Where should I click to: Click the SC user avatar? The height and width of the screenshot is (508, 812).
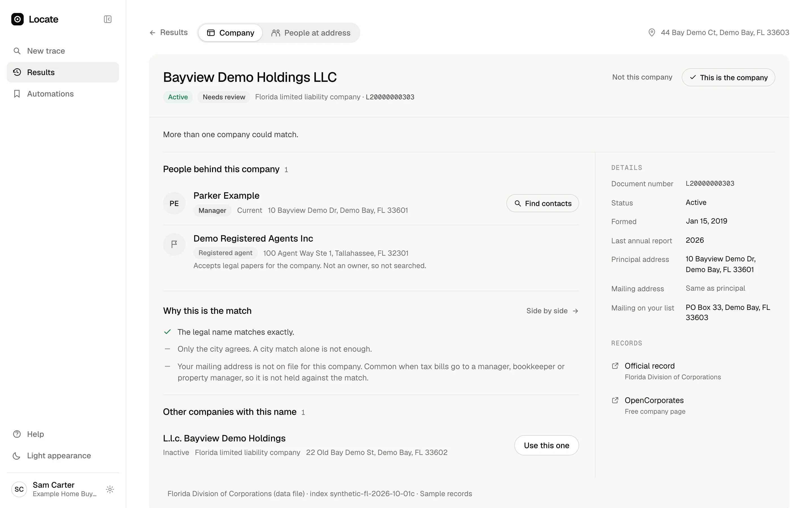coord(19,489)
